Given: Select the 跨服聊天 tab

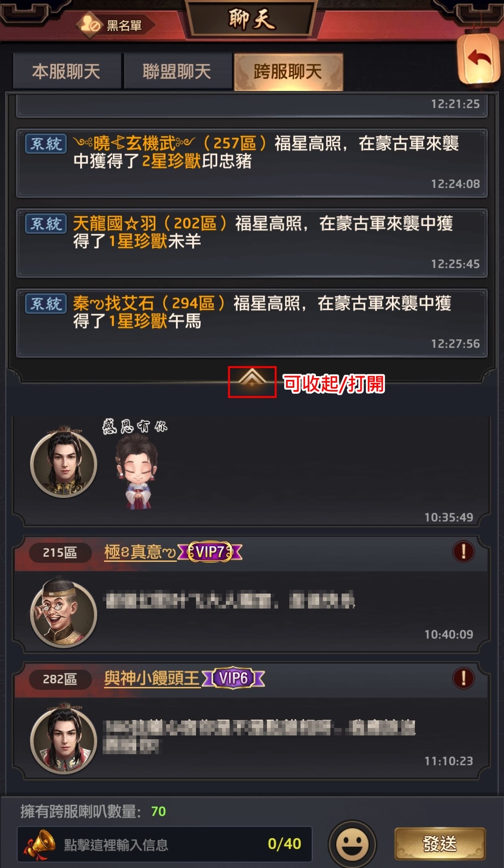Looking at the screenshot, I should 288,72.
